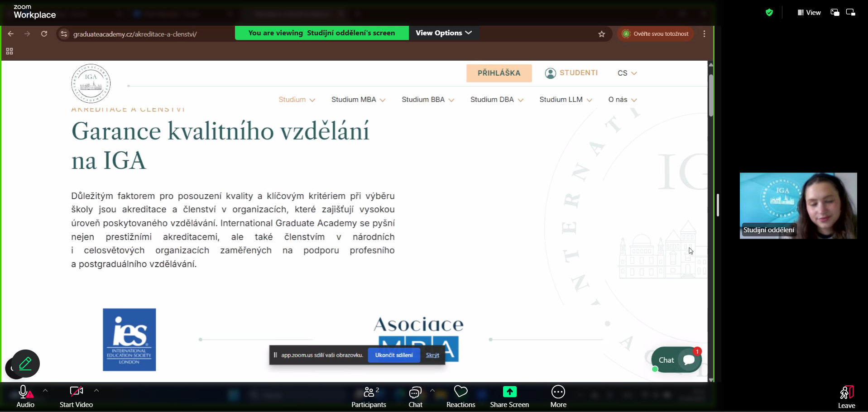The width and height of the screenshot is (868, 412).
Task: Select the Studijní oddělení video thumbnail
Action: point(798,206)
